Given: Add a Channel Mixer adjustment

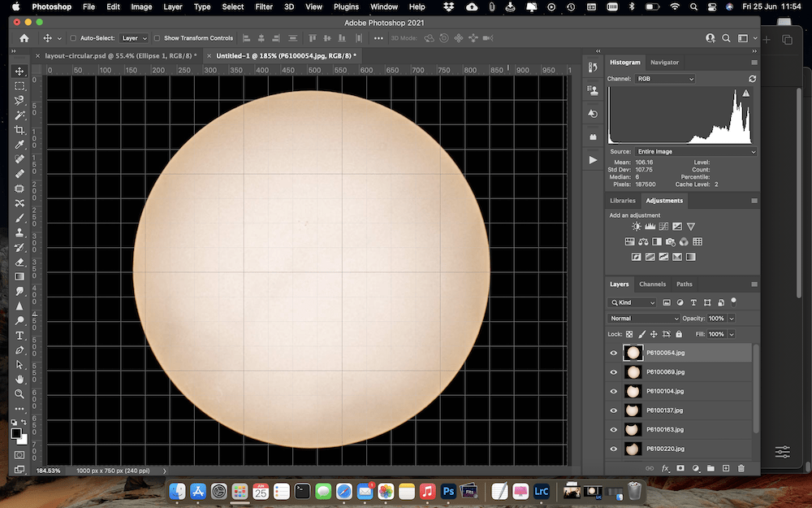Looking at the screenshot, I should [684, 241].
